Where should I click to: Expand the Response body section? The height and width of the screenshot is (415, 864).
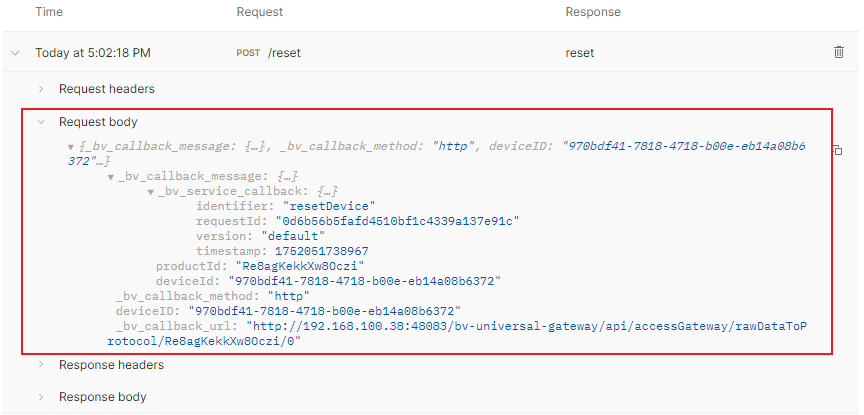point(41,397)
